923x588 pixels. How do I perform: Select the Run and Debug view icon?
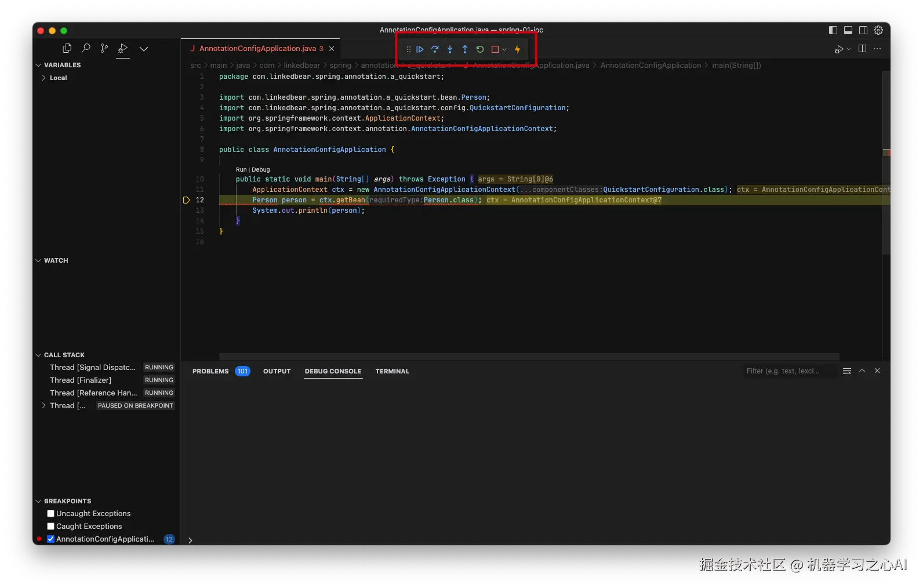(123, 48)
